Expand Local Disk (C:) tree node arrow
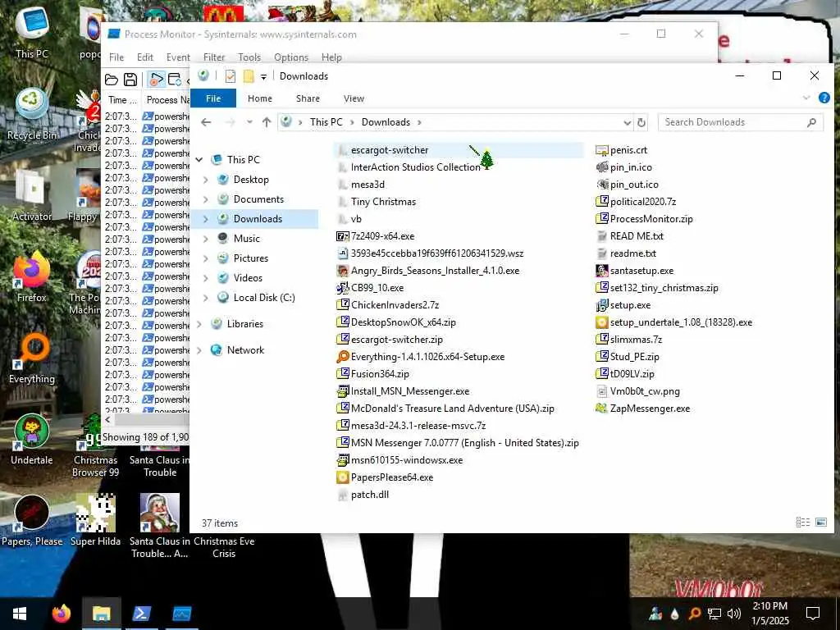The width and height of the screenshot is (840, 630). (206, 298)
